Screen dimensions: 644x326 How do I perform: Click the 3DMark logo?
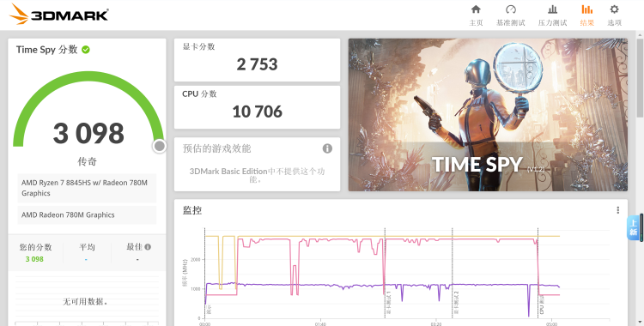(x=59, y=15)
